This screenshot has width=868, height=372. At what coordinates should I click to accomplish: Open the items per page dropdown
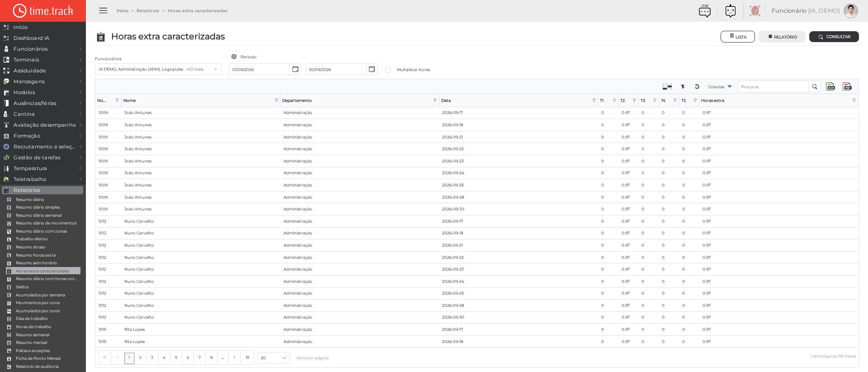[x=274, y=358]
